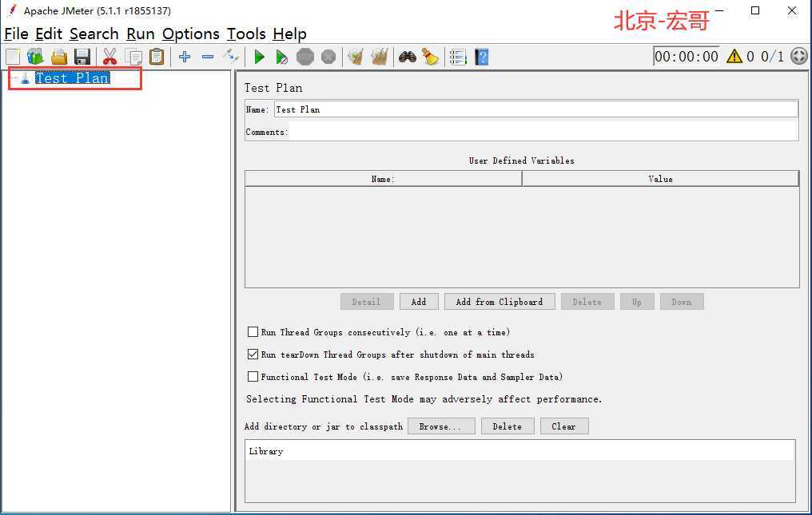Open the Templates icon

(x=35, y=57)
